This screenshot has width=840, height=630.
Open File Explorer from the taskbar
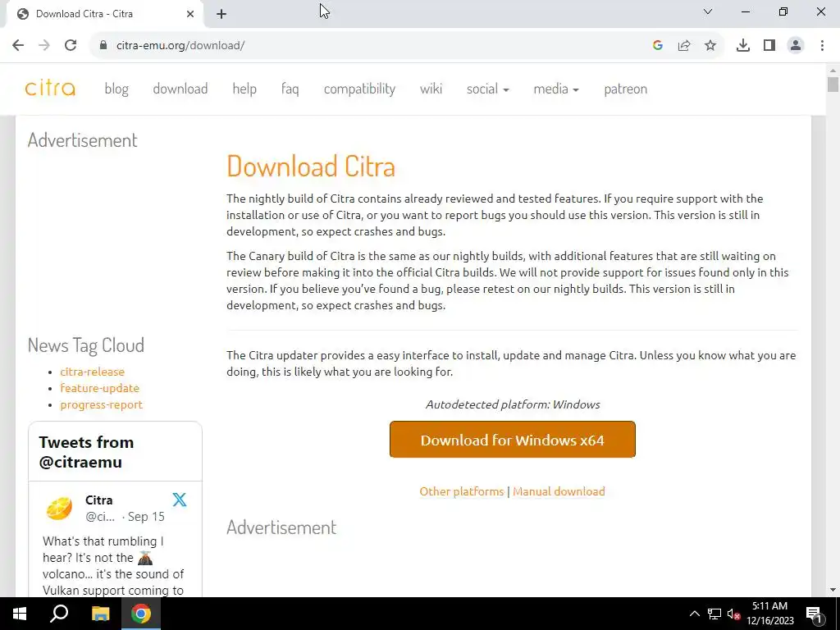tap(100, 614)
